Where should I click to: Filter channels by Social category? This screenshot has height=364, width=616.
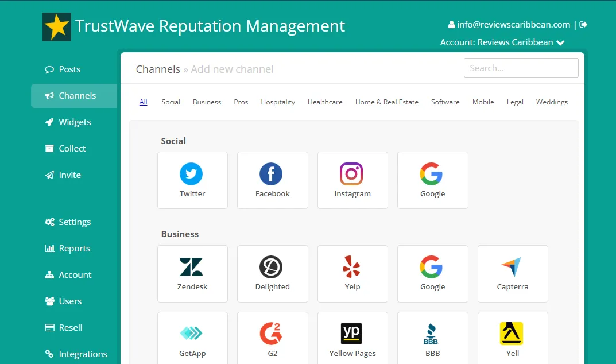[x=171, y=102]
